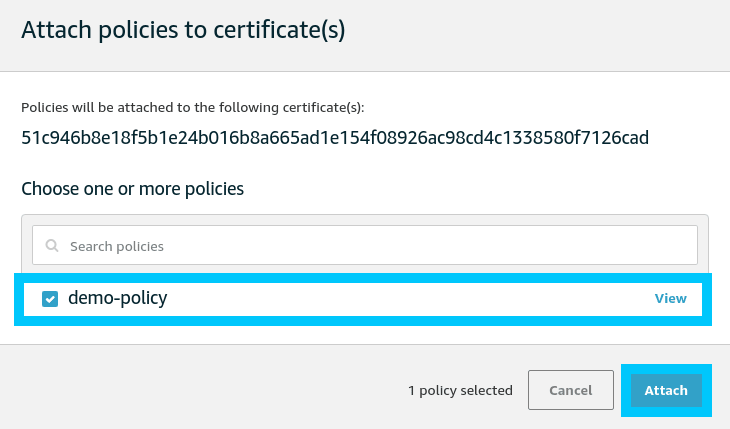Click the 'Attach policies to certificate(s)' dialog title

[183, 31]
